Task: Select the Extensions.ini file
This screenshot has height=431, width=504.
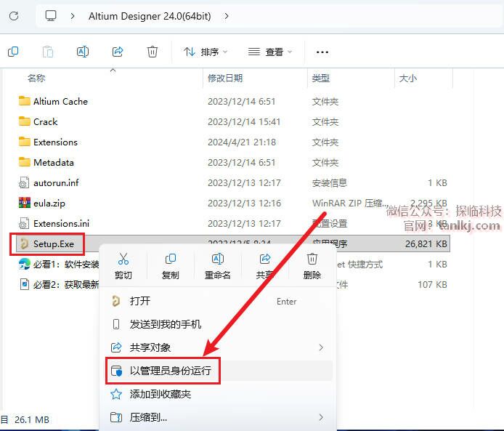Action: pyautogui.click(x=62, y=224)
